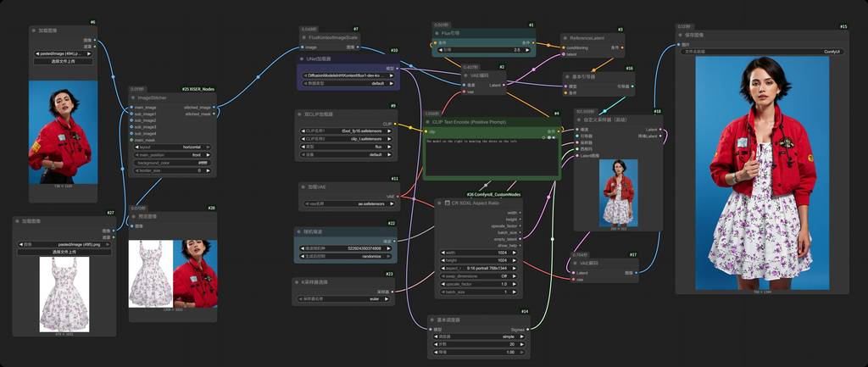Open the euler sampler name dropdown
The height and width of the screenshot is (367, 868).
point(344,298)
